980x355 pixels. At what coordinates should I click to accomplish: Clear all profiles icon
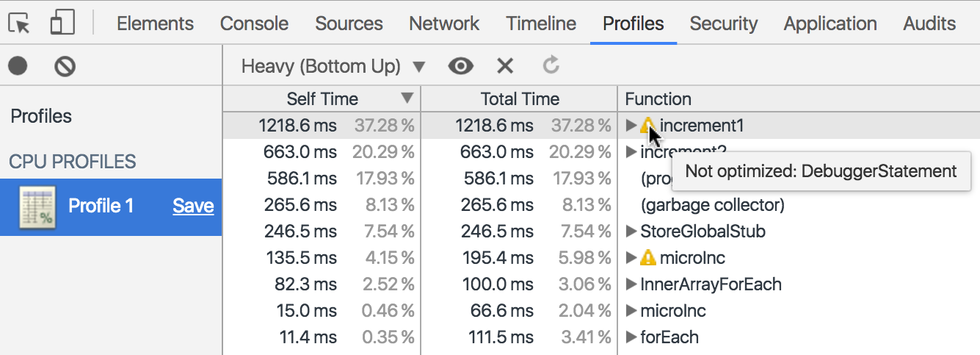click(x=65, y=67)
